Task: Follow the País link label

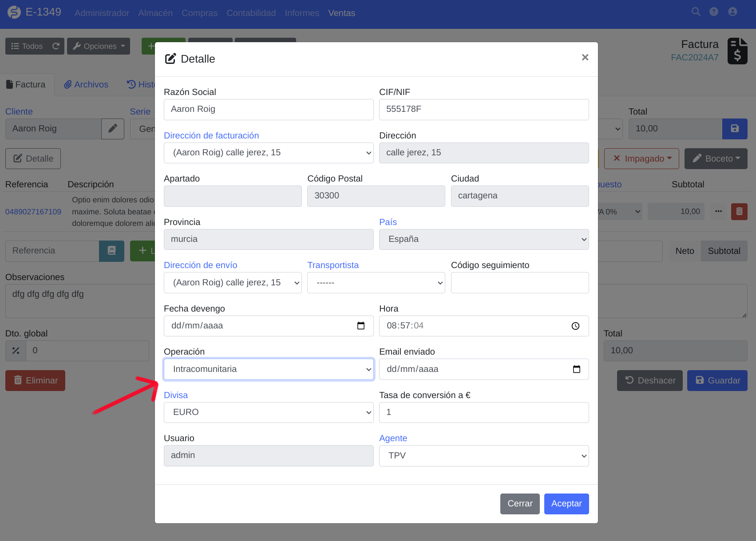Action: [388, 222]
